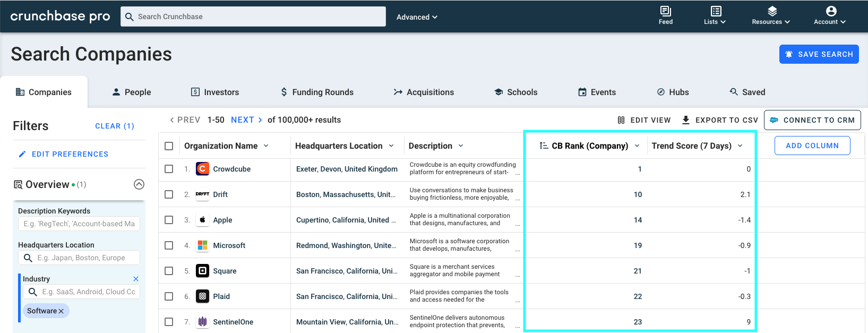Open the Resources stack icon

pyautogui.click(x=772, y=11)
